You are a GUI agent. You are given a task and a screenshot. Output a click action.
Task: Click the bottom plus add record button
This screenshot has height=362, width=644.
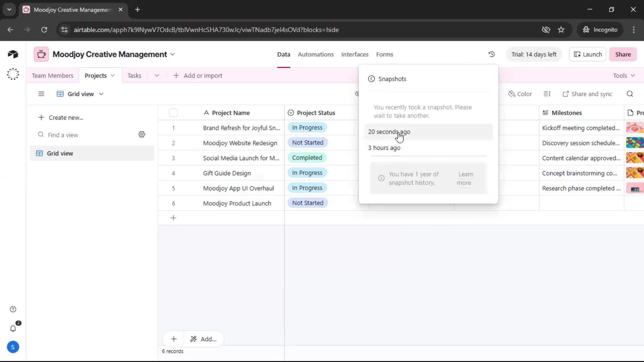pos(174,339)
